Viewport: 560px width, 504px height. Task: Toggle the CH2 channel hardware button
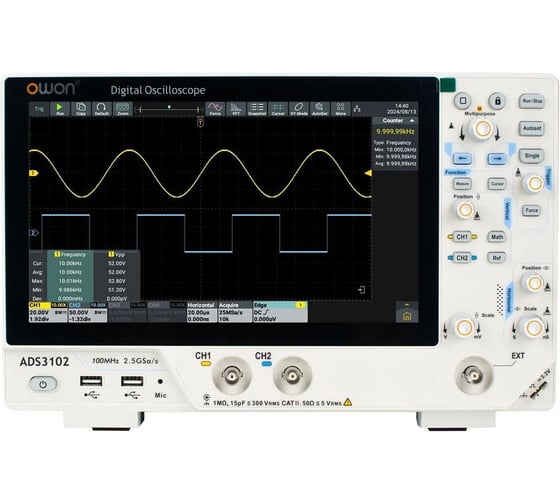click(x=462, y=258)
